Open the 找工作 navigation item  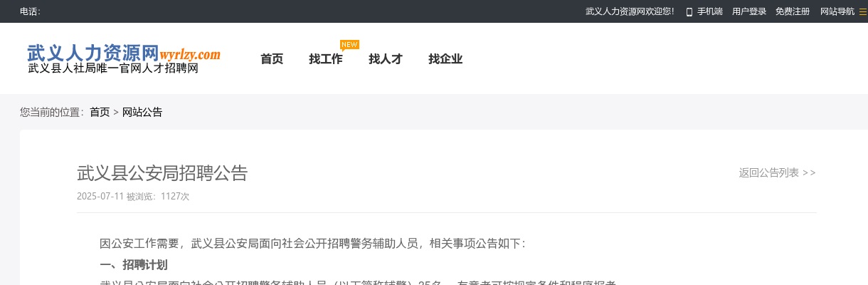tap(326, 59)
